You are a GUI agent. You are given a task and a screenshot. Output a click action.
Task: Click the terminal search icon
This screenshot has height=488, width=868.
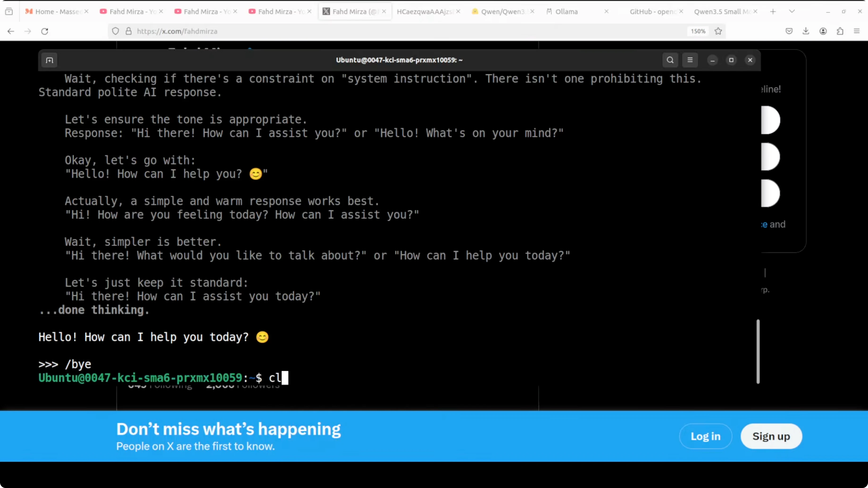[670, 60]
